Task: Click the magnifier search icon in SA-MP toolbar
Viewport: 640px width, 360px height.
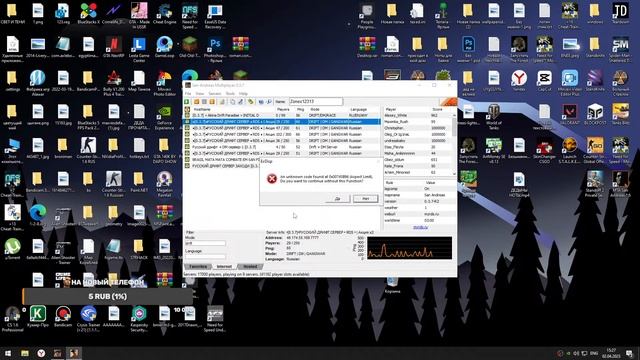Action: point(269,102)
